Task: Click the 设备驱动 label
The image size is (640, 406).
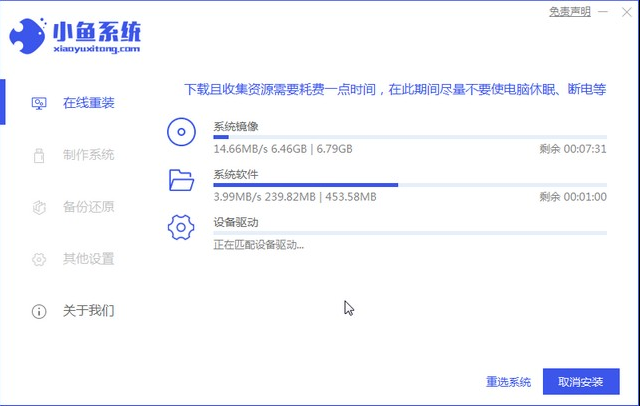Action: (236, 222)
